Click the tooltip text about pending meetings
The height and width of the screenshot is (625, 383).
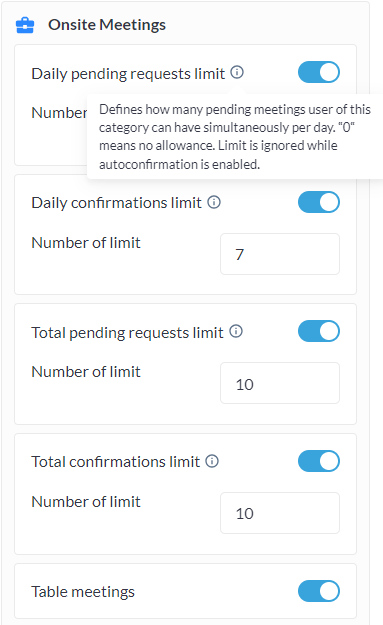[235, 137]
